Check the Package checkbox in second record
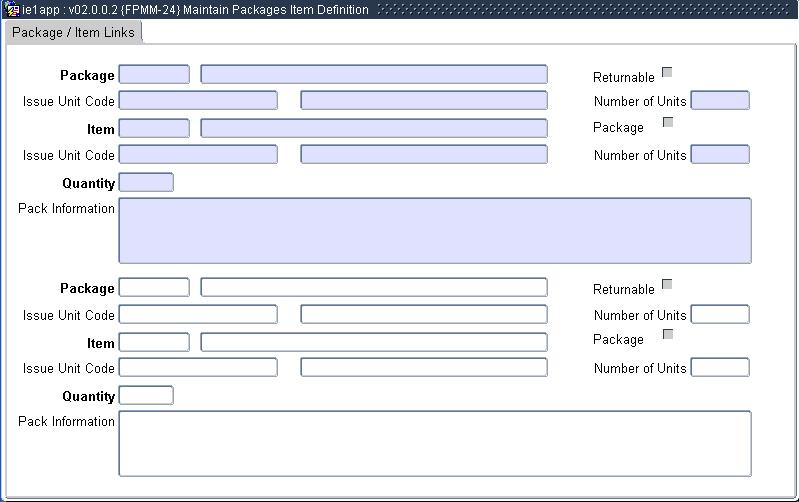 [667, 334]
